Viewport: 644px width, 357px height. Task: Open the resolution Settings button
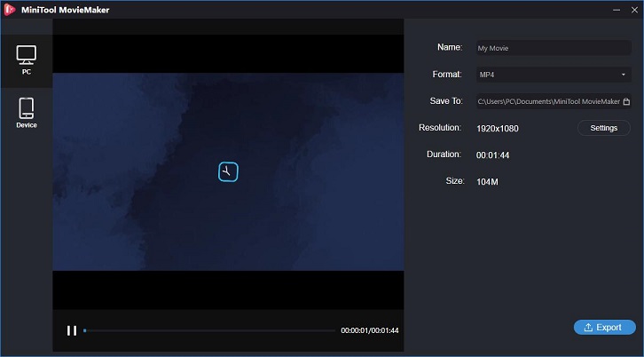pyautogui.click(x=604, y=128)
